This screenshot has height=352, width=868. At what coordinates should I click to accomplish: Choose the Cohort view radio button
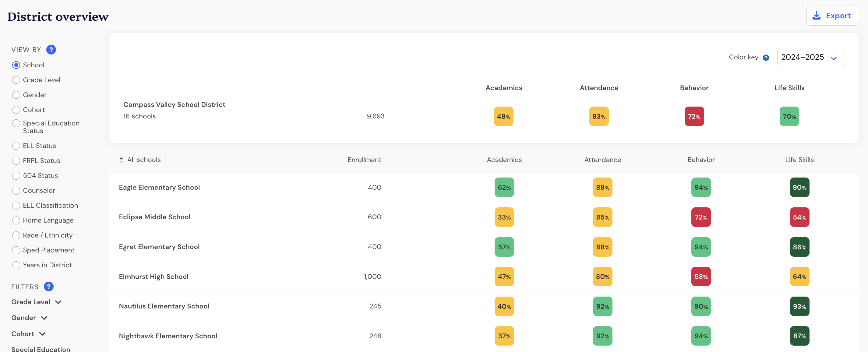[x=16, y=110]
